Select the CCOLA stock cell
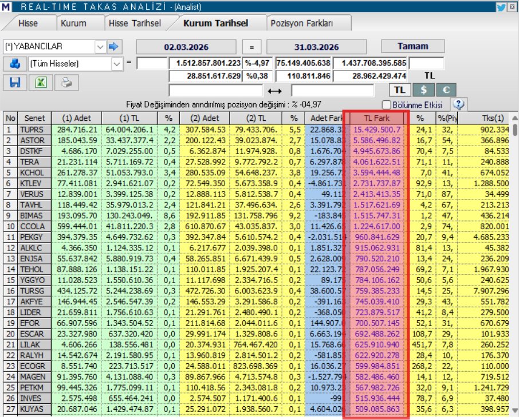Viewport: 519px width, 420px height. point(34,226)
